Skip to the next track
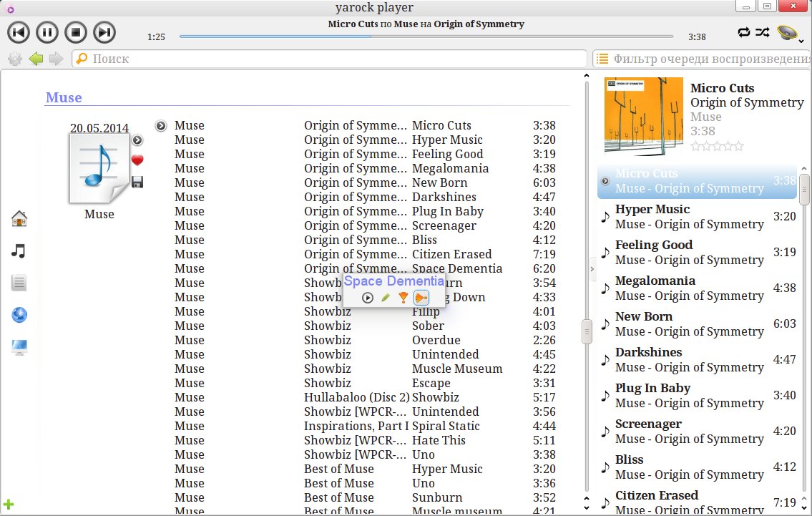Viewport: 812px width, 516px height. [104, 32]
